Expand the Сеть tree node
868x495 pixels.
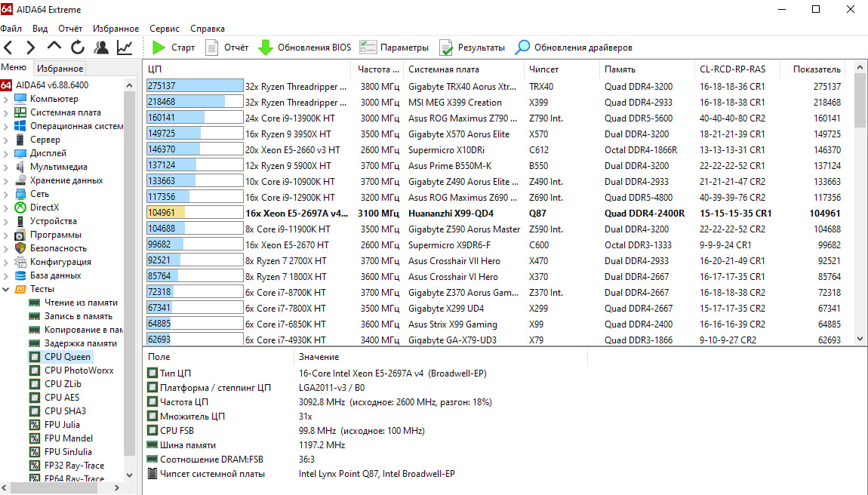click(x=5, y=194)
